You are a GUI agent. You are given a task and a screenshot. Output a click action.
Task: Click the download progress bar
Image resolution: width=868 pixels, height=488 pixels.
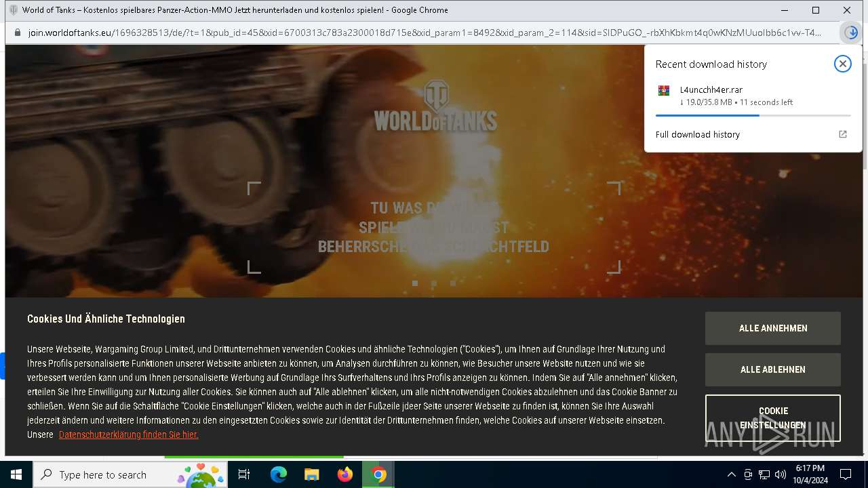pos(753,116)
